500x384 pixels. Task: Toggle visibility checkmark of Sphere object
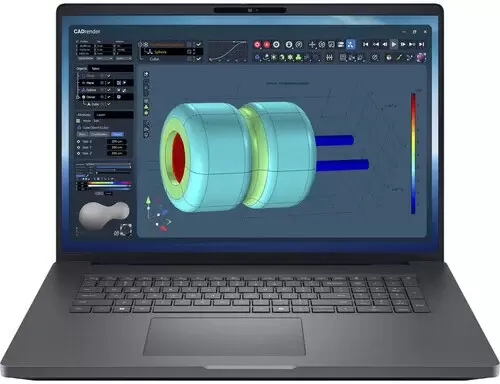coord(109,90)
